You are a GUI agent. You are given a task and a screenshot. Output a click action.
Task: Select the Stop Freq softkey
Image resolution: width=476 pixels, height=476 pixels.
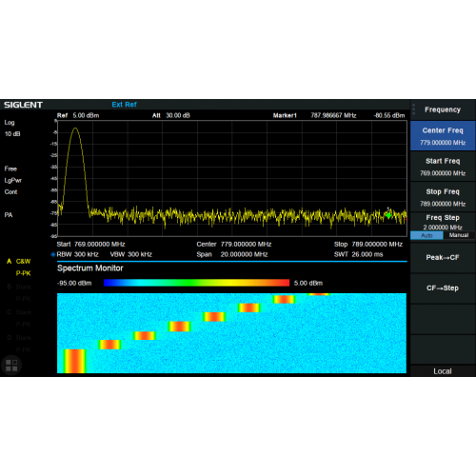[443, 197]
